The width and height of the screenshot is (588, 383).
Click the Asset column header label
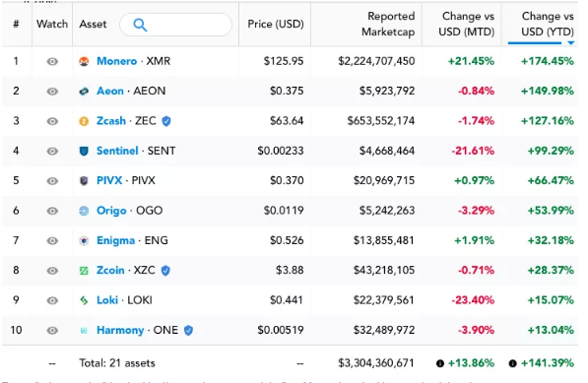(93, 24)
